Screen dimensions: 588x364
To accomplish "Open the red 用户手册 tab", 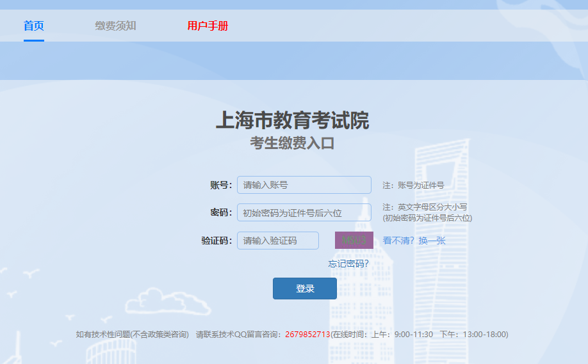I will point(208,26).
